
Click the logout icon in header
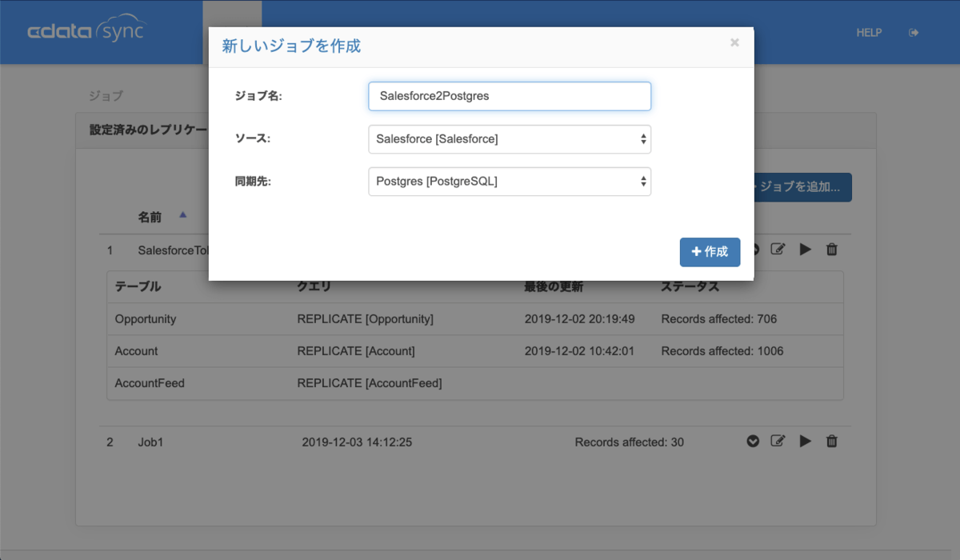point(914,33)
